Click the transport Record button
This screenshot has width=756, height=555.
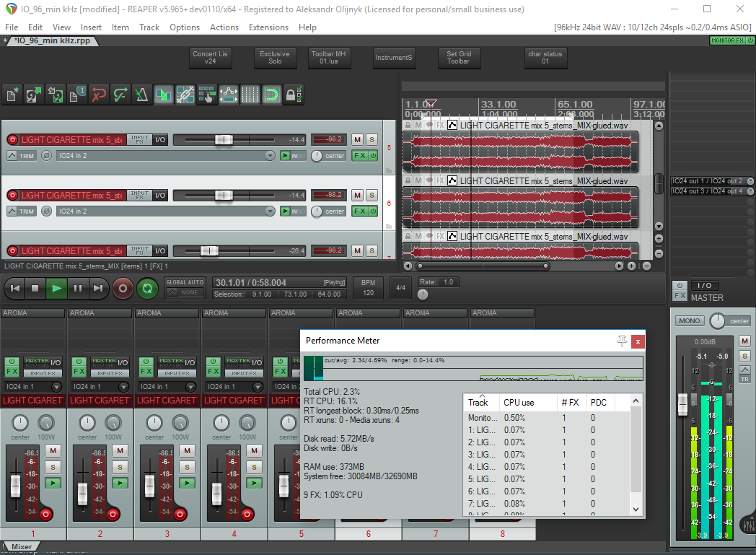tap(123, 289)
